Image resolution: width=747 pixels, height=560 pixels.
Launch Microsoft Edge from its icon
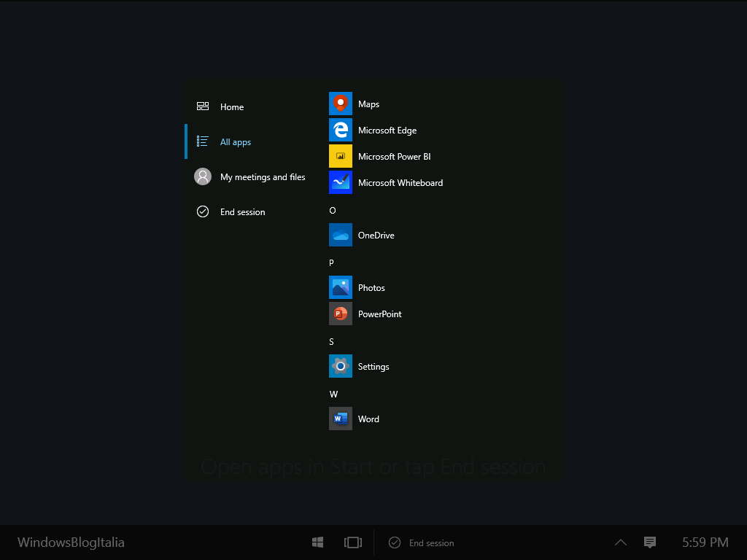(340, 130)
